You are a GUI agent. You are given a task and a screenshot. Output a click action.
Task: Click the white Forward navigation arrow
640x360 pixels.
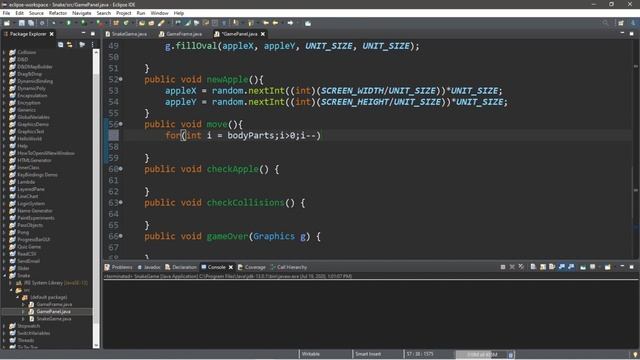(290, 23)
